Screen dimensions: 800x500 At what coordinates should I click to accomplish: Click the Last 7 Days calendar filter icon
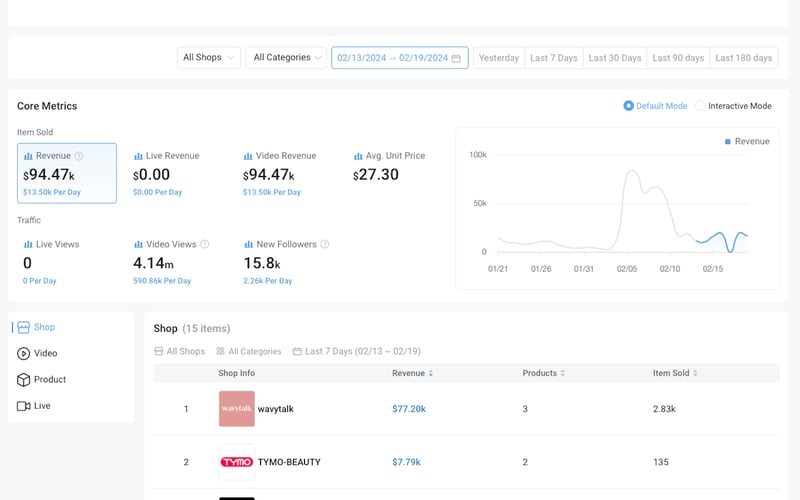point(297,351)
